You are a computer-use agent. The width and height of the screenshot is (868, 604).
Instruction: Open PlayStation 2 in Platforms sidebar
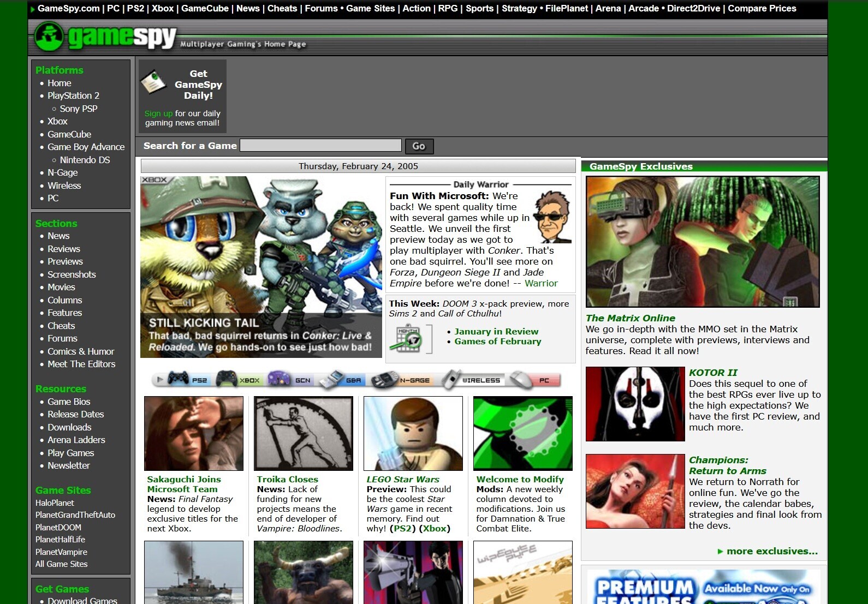(x=73, y=95)
